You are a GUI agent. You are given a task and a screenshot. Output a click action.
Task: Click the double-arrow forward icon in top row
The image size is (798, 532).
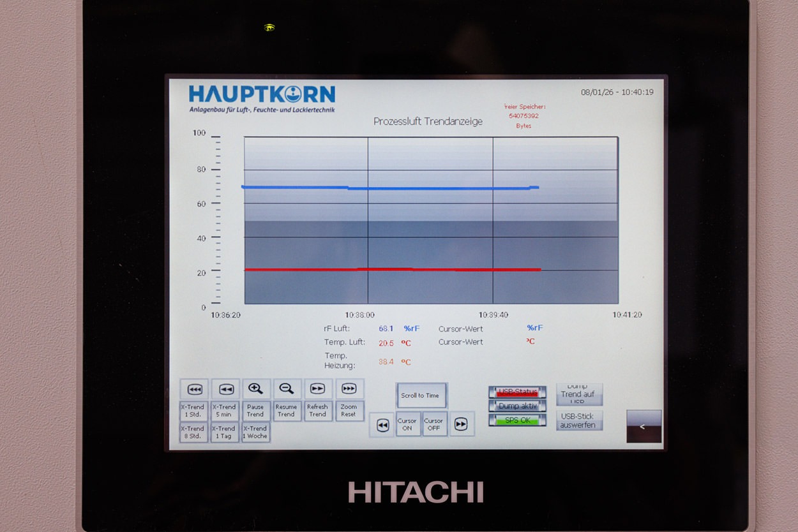coord(317,389)
